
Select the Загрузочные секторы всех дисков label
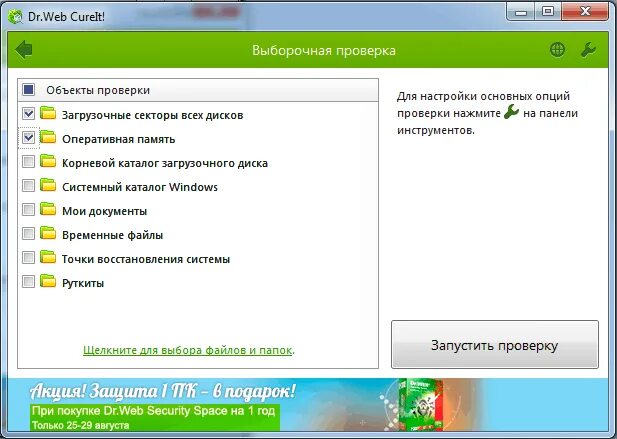[152, 115]
